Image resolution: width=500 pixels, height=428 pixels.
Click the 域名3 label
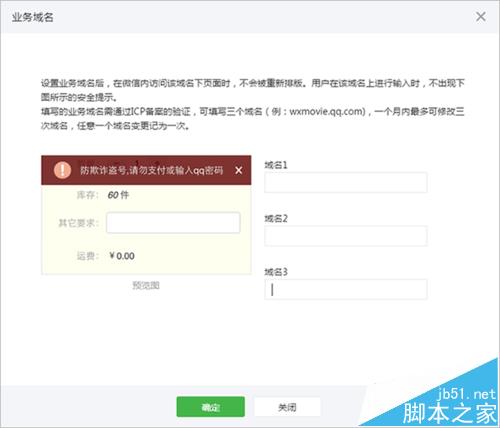(276, 272)
